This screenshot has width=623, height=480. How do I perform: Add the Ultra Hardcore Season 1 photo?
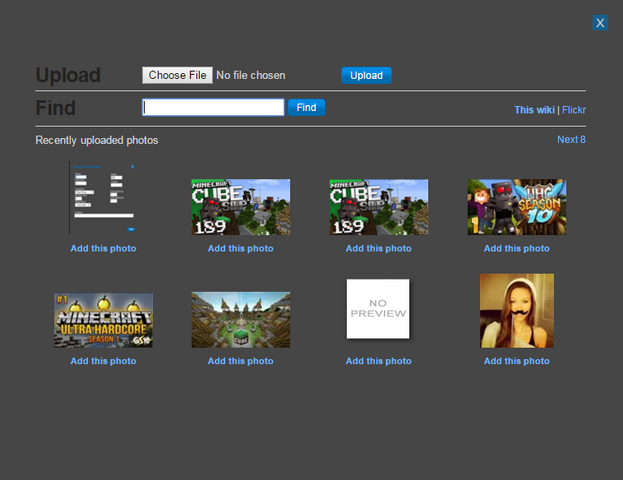pyautogui.click(x=103, y=361)
